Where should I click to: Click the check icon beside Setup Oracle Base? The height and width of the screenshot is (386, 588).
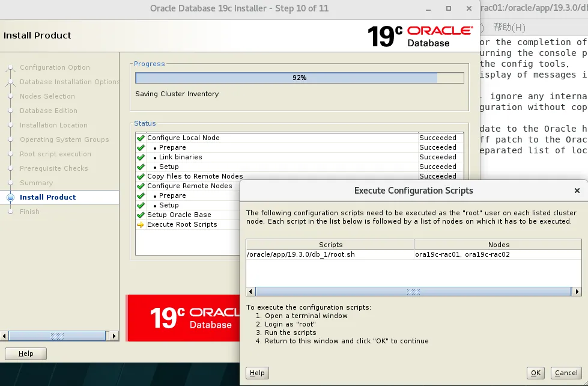[x=141, y=215]
